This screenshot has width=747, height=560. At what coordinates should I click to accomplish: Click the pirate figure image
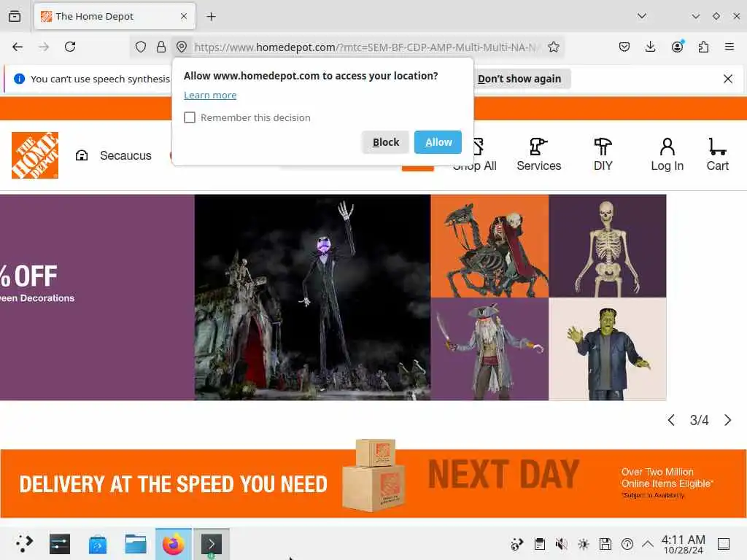489,349
